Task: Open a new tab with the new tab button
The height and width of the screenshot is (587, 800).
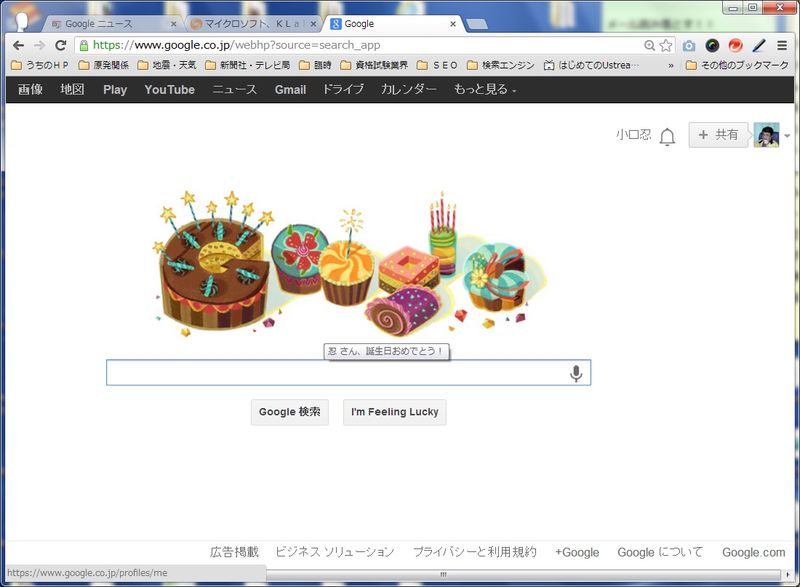Action: pyautogui.click(x=477, y=24)
